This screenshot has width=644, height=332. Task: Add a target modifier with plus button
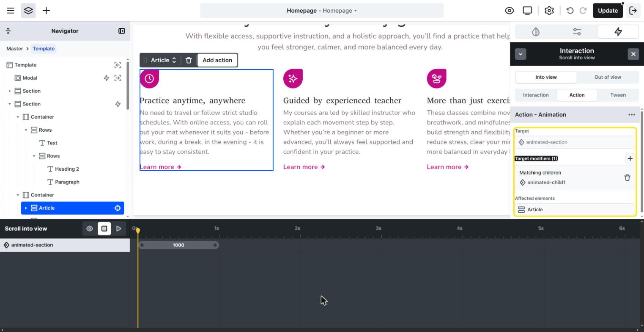[x=630, y=158]
